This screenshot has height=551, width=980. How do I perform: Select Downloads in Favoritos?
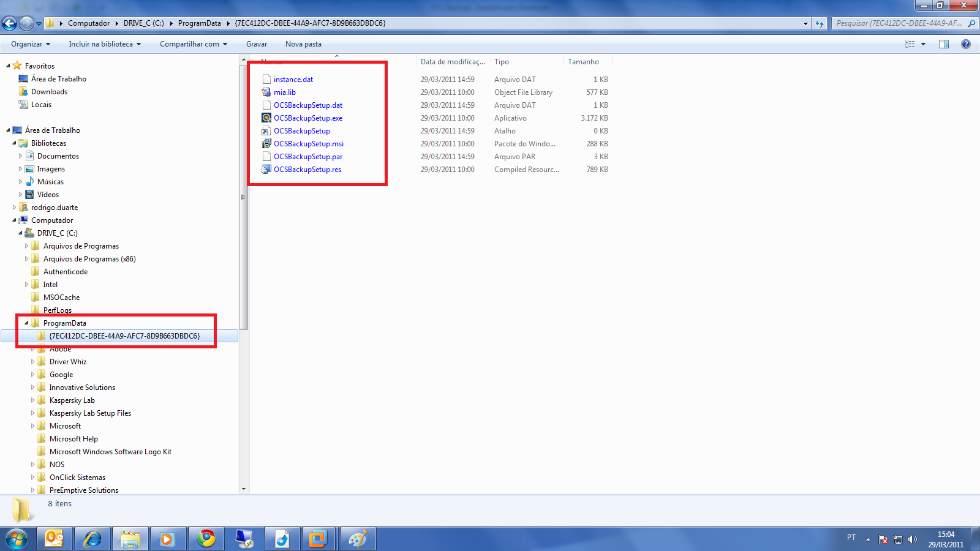point(49,92)
